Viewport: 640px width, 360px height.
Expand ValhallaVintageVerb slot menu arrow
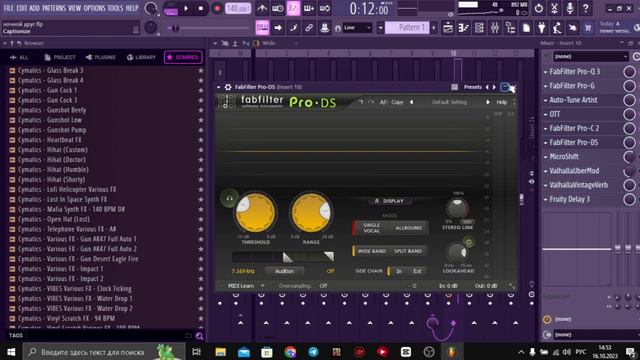pos(545,185)
